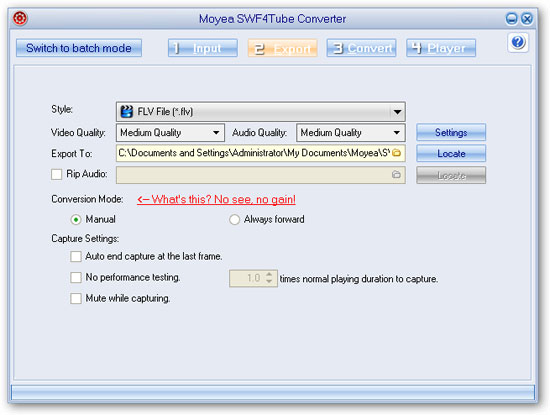Minimize the SWF4Tube Converter window

coord(511,18)
